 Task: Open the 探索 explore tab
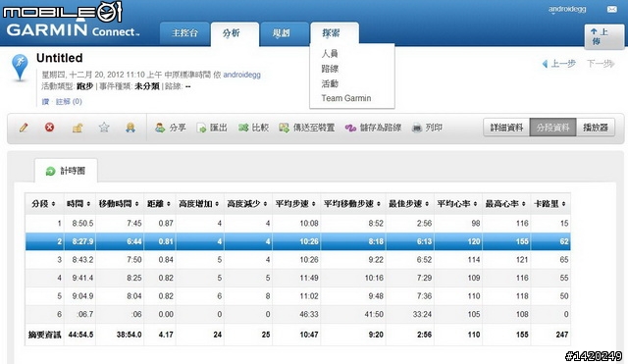point(334,33)
